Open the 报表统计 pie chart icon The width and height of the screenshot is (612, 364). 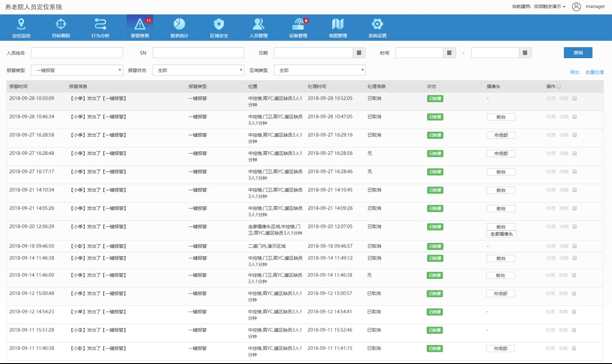[x=179, y=24]
